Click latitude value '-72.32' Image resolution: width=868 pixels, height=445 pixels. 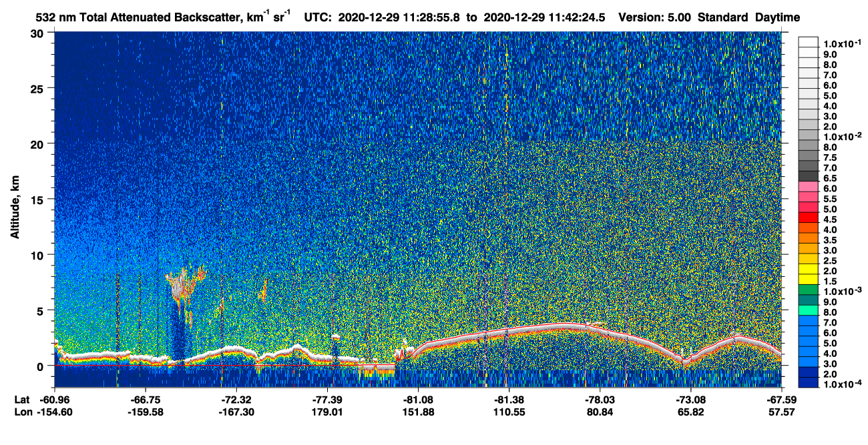pos(236,400)
